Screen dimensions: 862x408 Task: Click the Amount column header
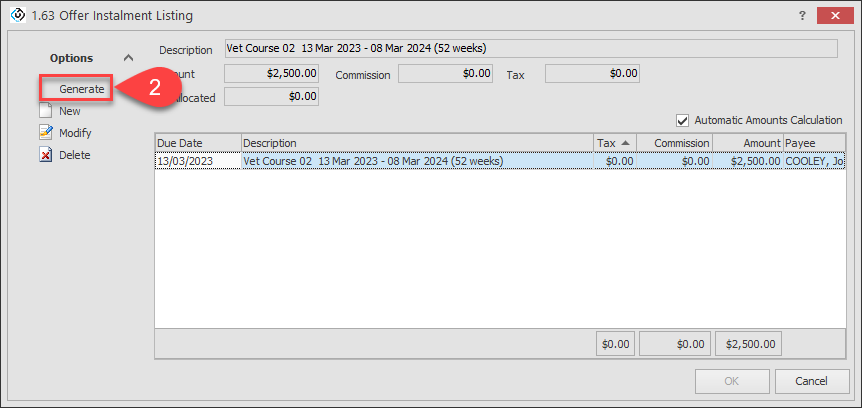746,143
